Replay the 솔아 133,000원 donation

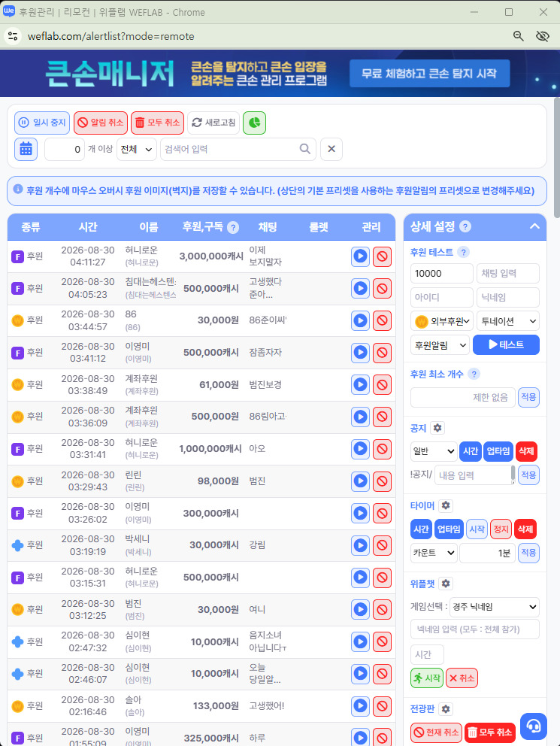click(360, 706)
